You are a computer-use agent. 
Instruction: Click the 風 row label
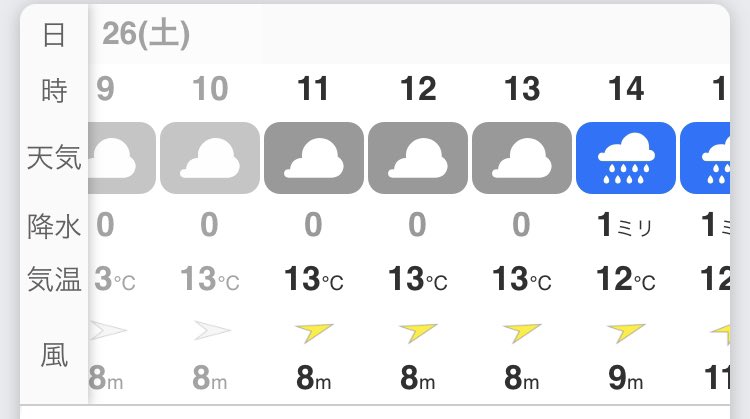pyautogui.click(x=54, y=355)
